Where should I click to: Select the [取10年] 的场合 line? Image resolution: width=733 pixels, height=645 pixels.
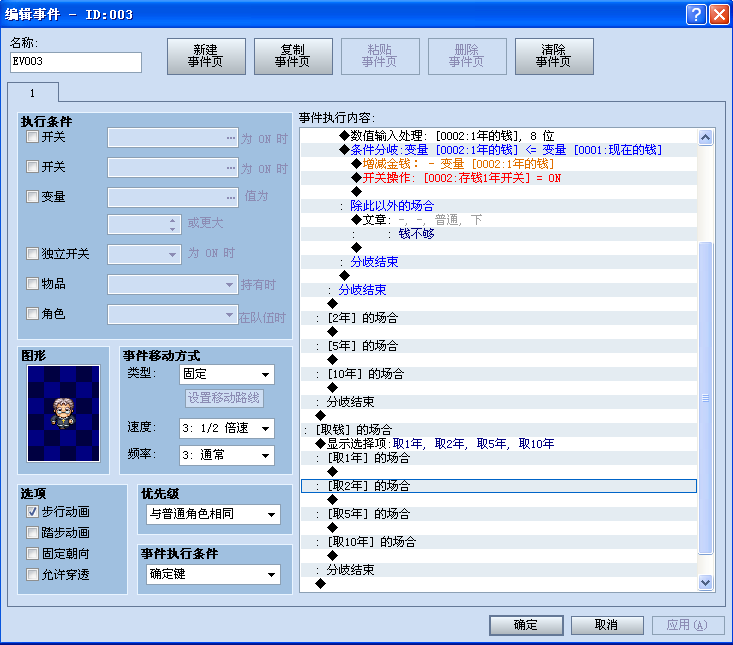click(x=499, y=542)
